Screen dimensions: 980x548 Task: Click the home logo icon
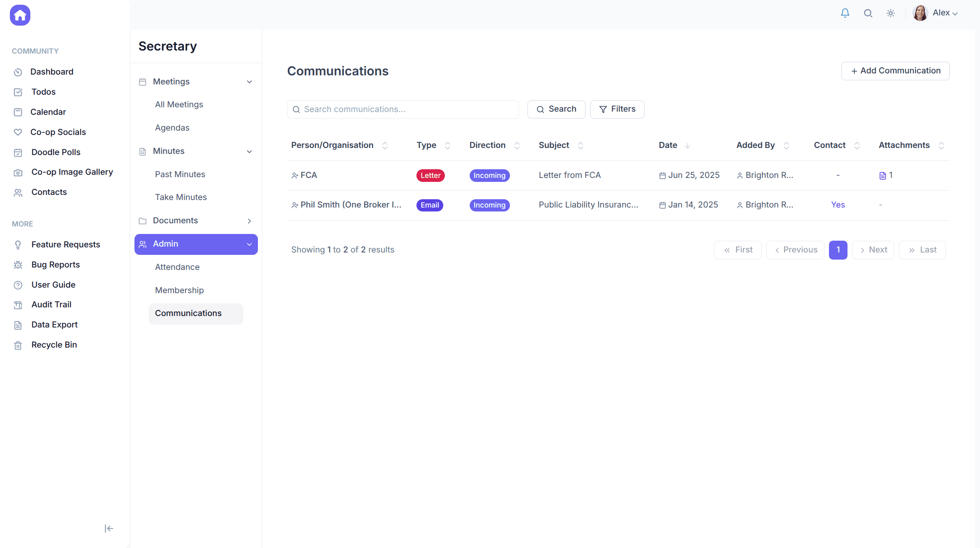pyautogui.click(x=20, y=15)
